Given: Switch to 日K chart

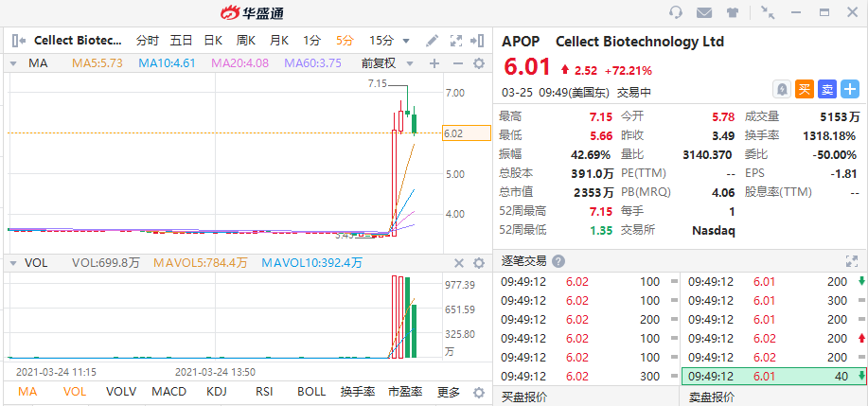Looking at the screenshot, I should (213, 41).
